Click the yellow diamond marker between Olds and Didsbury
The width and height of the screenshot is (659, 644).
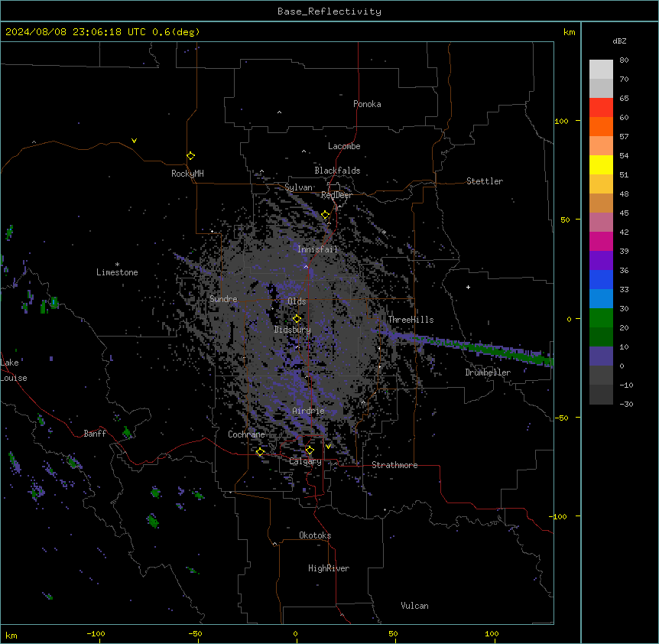(x=297, y=319)
